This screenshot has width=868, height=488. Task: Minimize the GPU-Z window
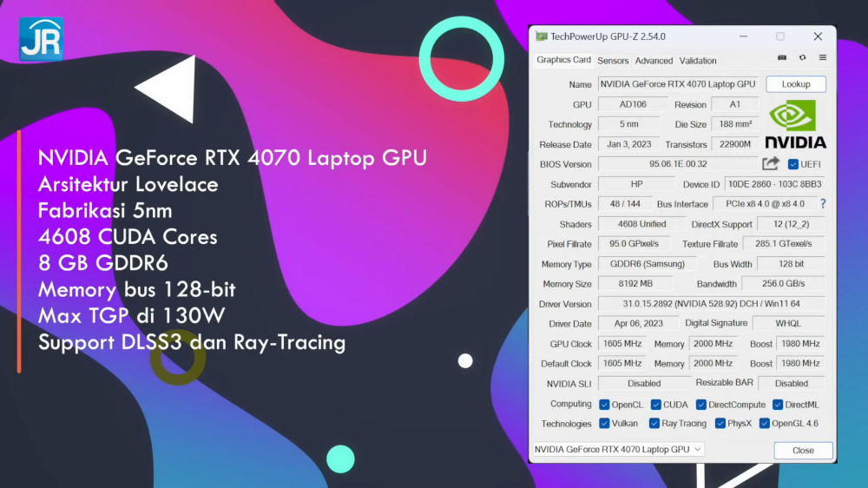tap(744, 36)
